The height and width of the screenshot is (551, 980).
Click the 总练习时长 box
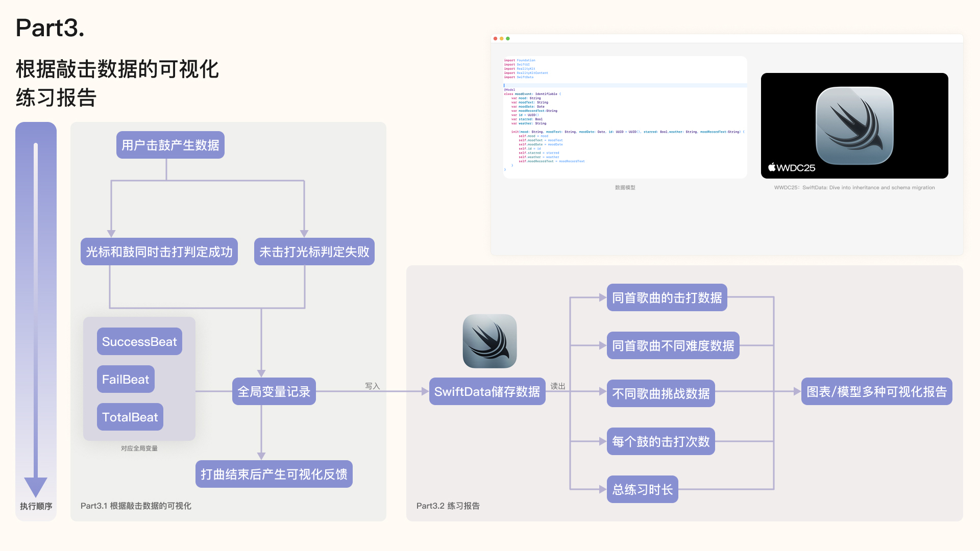(x=642, y=489)
